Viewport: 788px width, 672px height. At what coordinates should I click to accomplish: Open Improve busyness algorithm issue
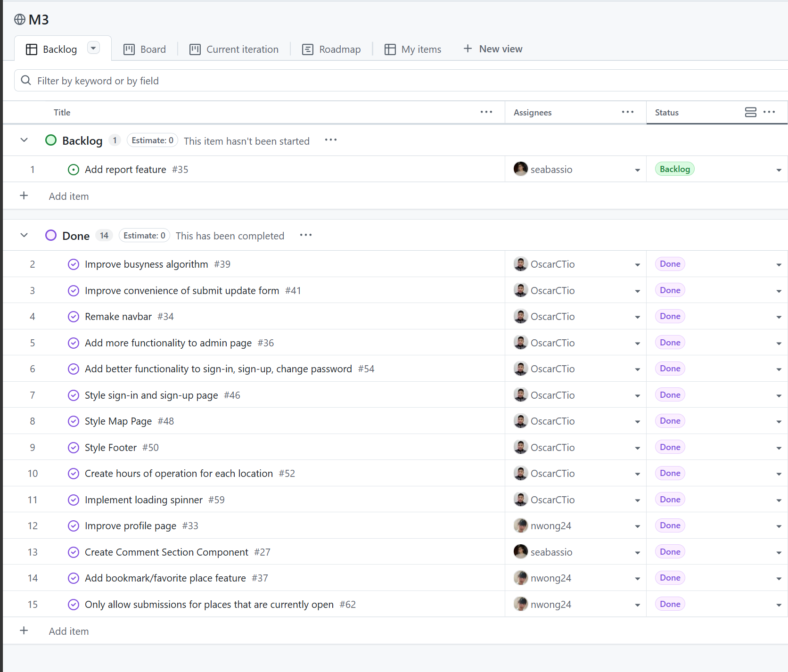[147, 264]
